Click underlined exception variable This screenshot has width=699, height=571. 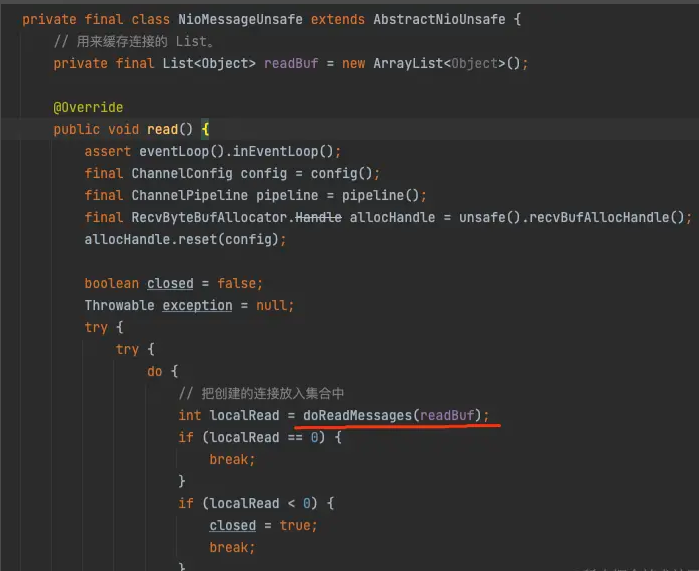tap(197, 305)
